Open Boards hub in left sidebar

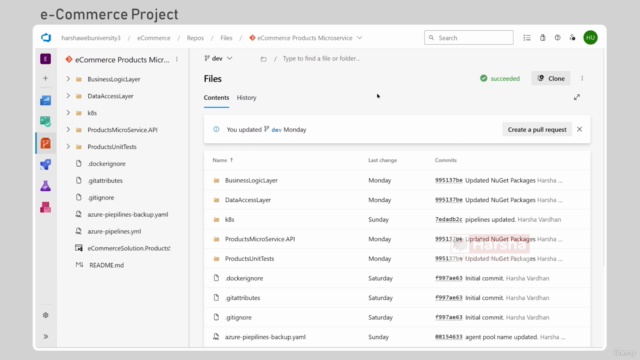coord(45,121)
